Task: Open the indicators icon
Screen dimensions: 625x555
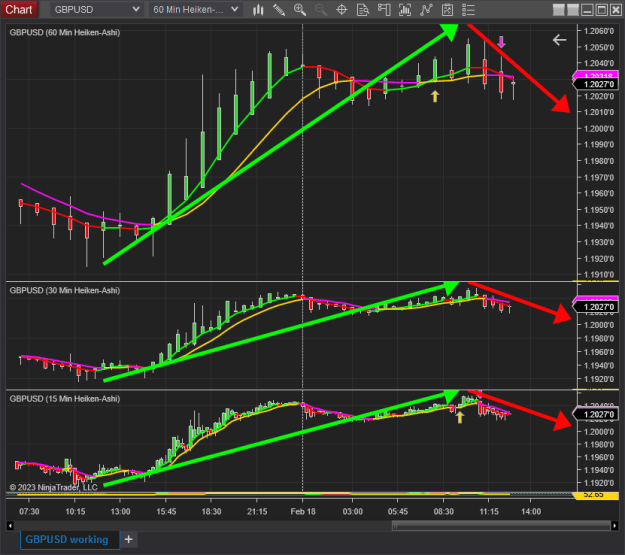Action: tap(405, 10)
